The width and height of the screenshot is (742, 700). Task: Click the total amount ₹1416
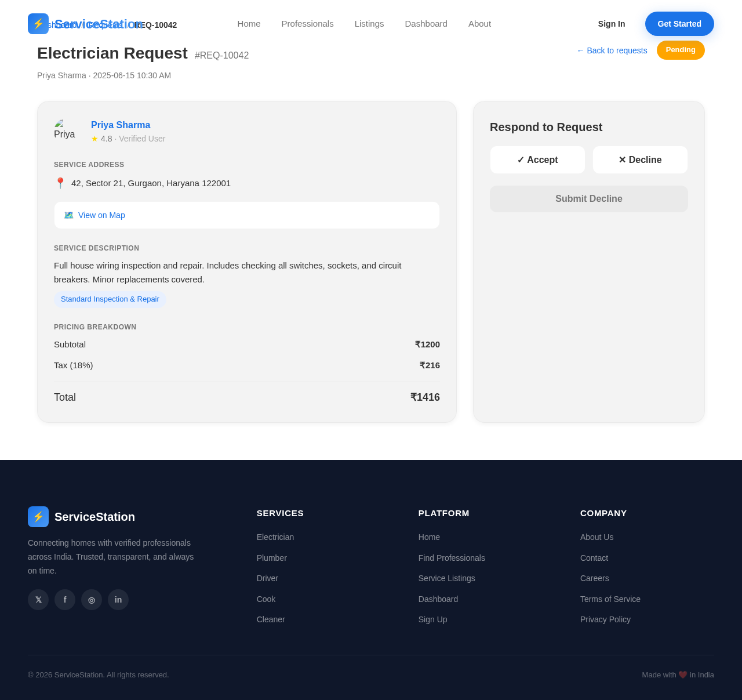pyautogui.click(x=425, y=397)
